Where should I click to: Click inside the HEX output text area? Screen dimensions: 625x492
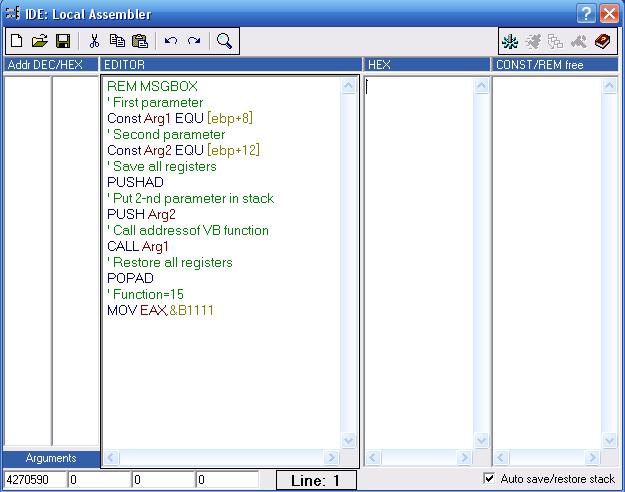click(x=419, y=262)
